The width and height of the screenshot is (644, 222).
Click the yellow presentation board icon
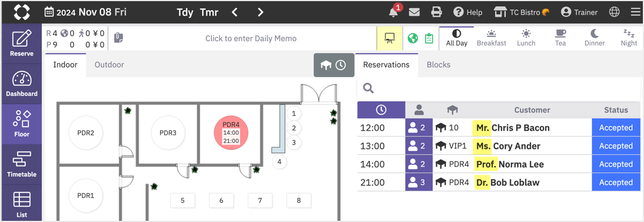click(x=389, y=38)
